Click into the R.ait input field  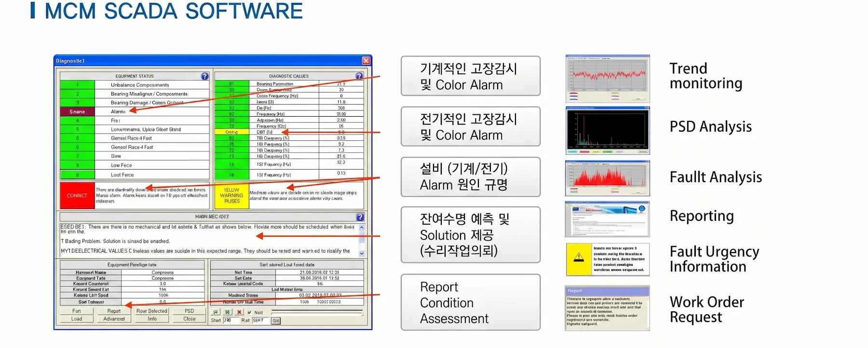coord(259,321)
